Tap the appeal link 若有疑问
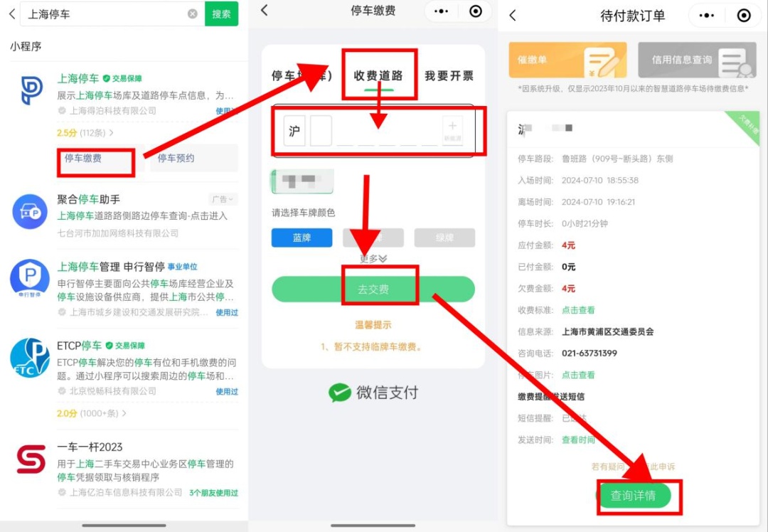The height and width of the screenshot is (532, 768). 634,467
